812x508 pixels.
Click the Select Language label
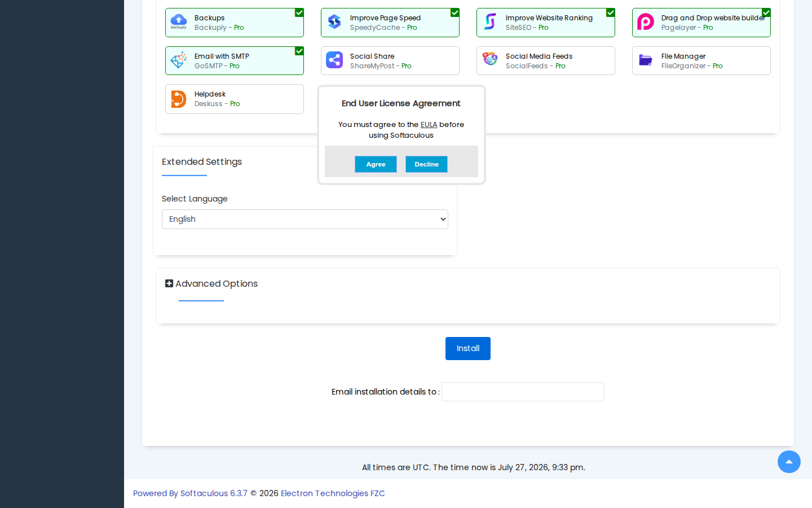point(195,199)
